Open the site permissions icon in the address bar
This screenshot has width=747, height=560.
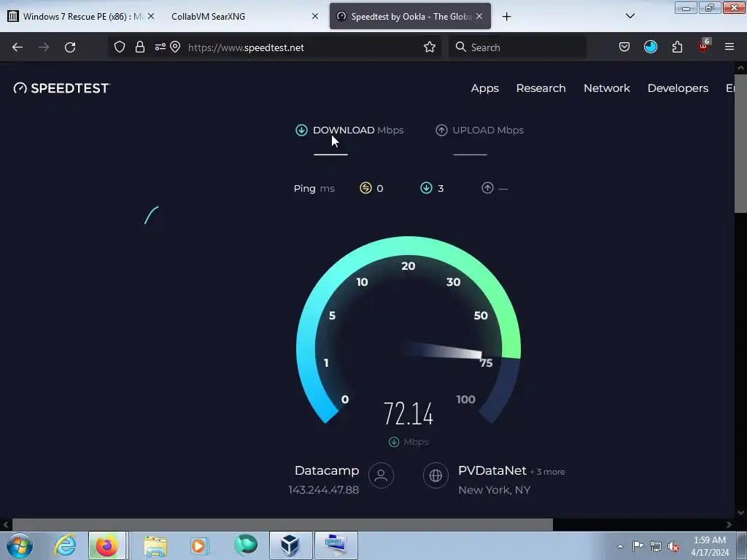pos(160,47)
